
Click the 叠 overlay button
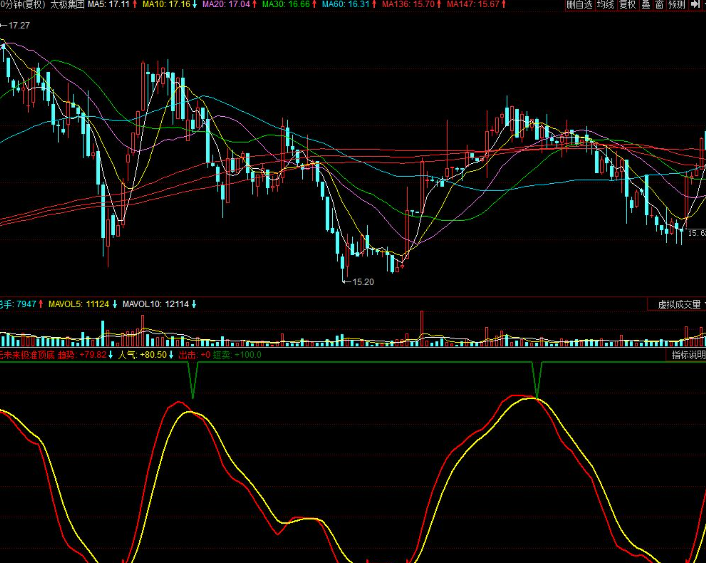point(646,5)
